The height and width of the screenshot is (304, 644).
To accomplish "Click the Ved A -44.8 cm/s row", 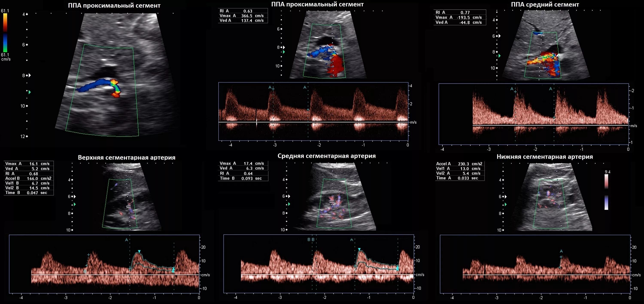I will (460, 22).
